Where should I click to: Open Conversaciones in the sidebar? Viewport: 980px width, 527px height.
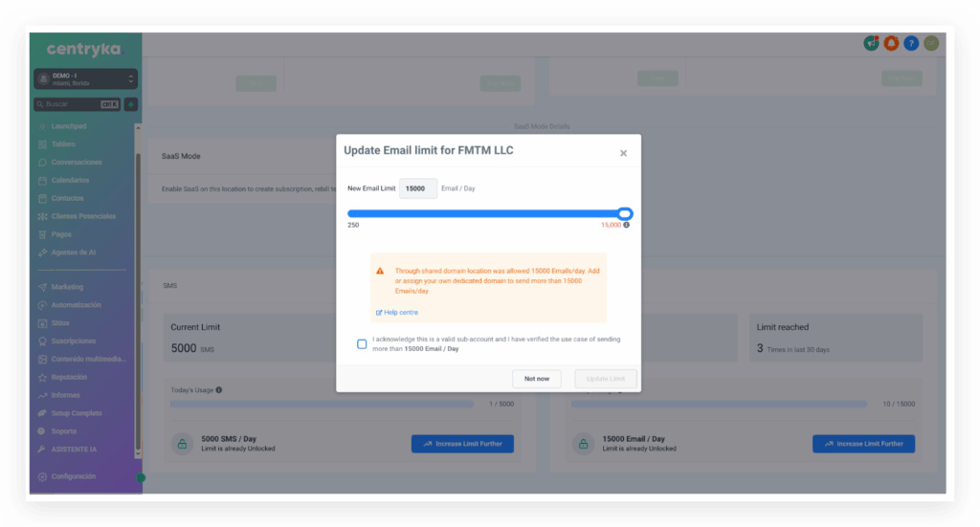tap(77, 162)
